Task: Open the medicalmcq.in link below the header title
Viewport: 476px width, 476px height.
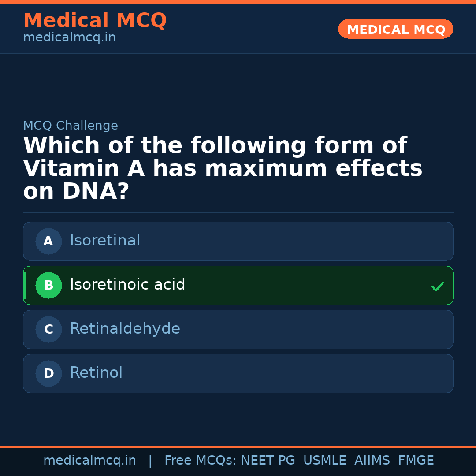Action: [69, 38]
